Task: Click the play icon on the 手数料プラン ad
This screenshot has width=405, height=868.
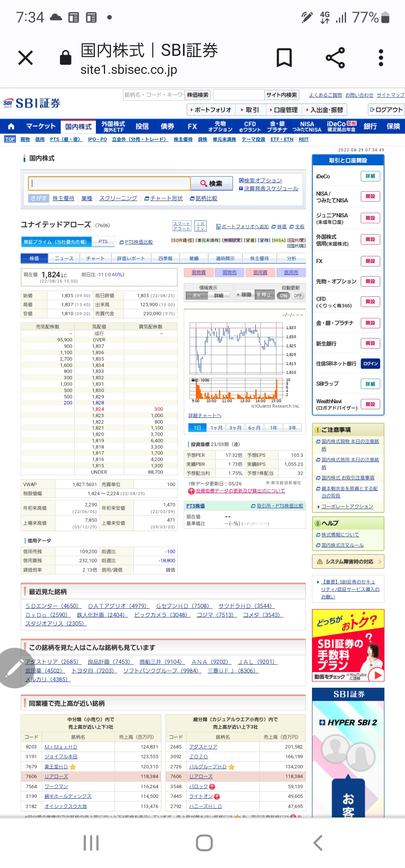Action: tap(376, 675)
